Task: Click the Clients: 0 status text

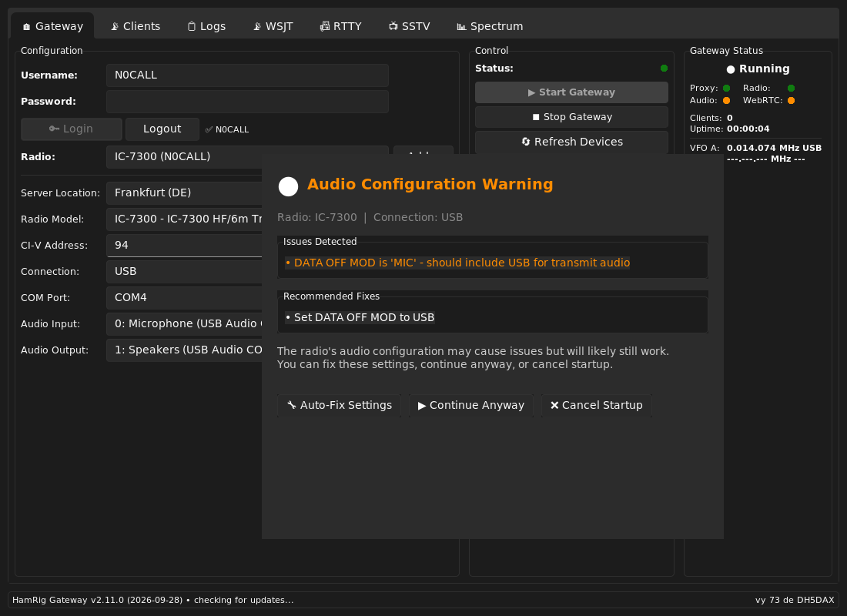Action: pos(711,118)
